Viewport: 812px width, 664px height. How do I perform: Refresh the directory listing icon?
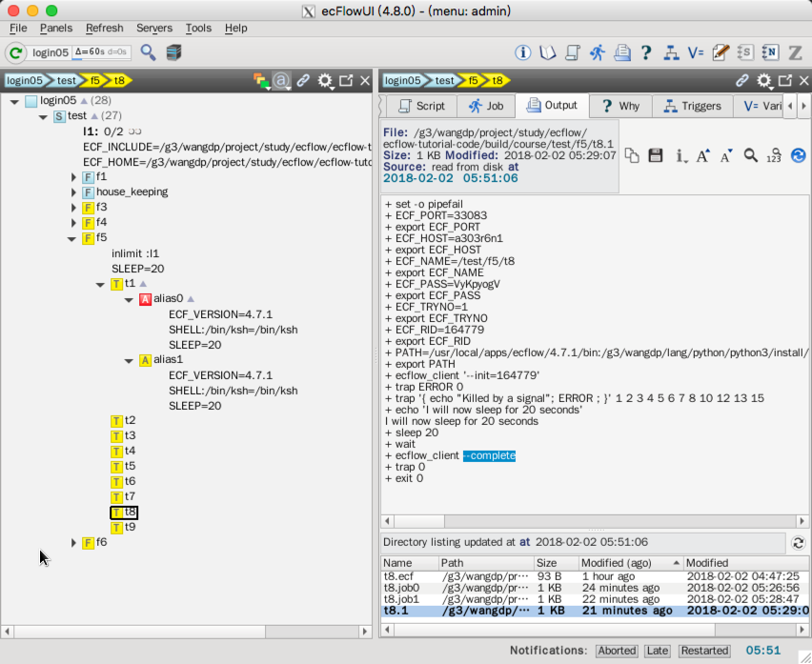point(798,543)
